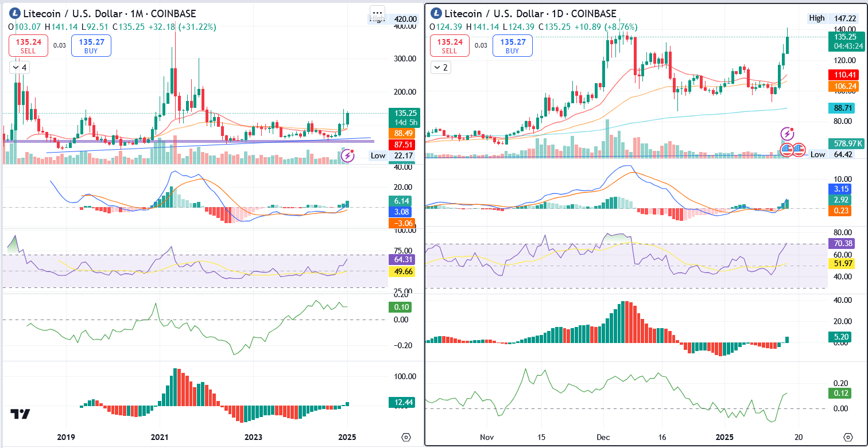Click the Litecoin logo on the 1M chart

click(14, 14)
